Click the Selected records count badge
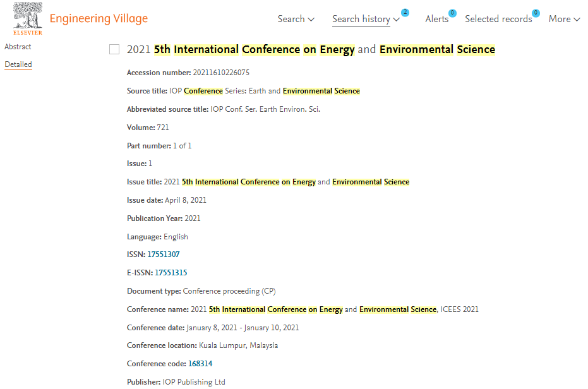588x389 pixels. 536,13
